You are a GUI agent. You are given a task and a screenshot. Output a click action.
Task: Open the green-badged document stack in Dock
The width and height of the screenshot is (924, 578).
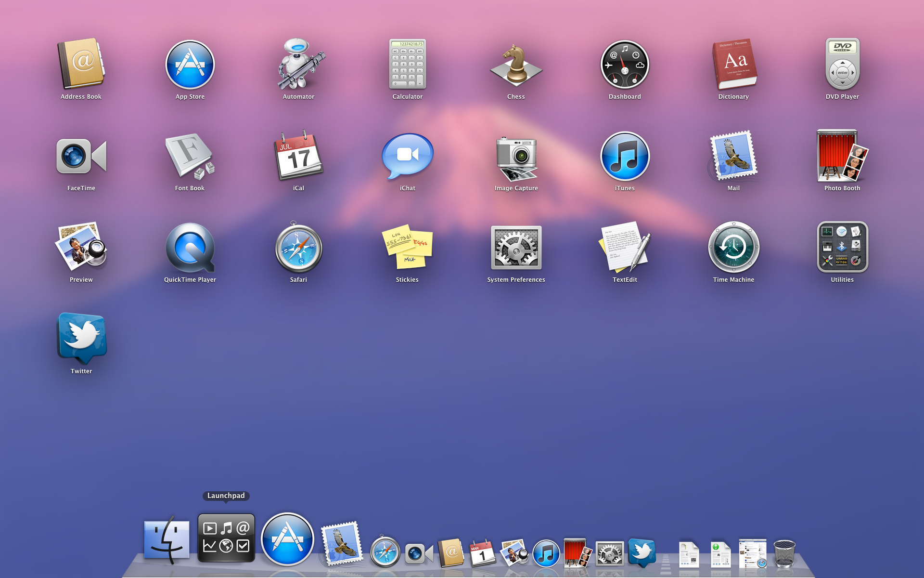720,554
